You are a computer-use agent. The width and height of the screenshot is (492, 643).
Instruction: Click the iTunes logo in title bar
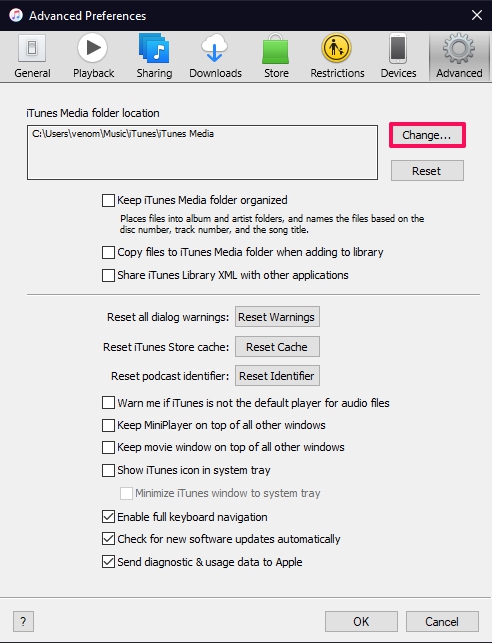coord(16,15)
